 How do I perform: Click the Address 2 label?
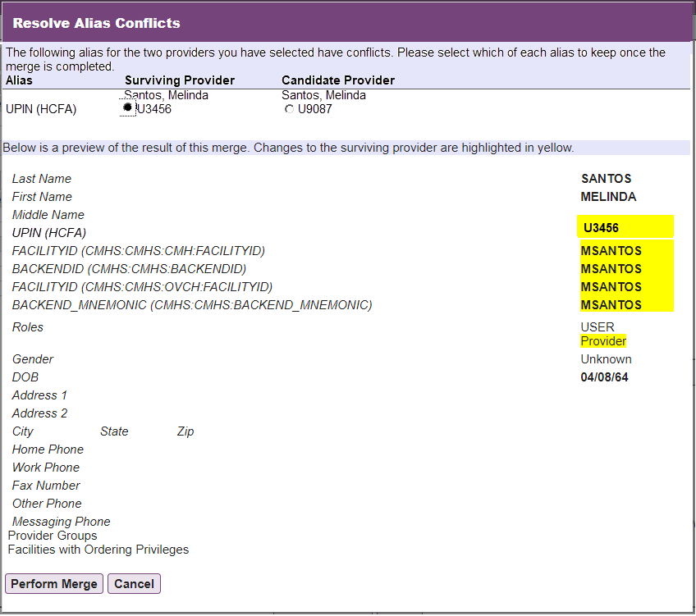pyautogui.click(x=39, y=413)
